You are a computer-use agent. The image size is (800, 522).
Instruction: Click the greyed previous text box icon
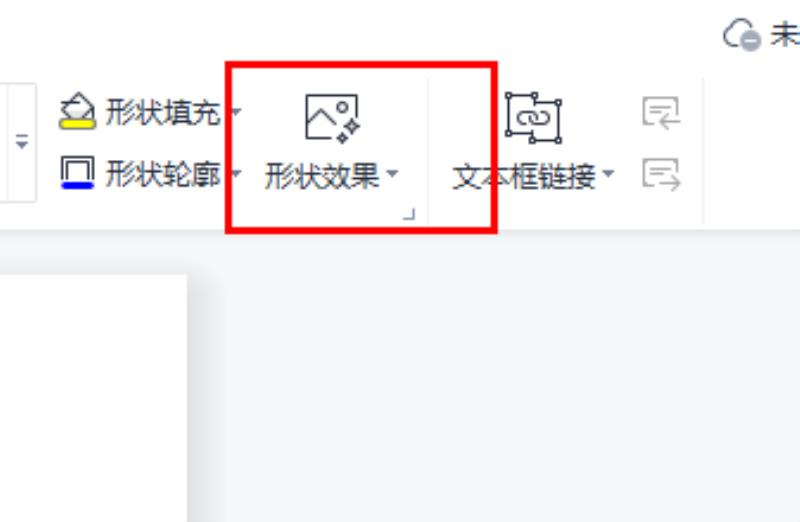coord(661,113)
